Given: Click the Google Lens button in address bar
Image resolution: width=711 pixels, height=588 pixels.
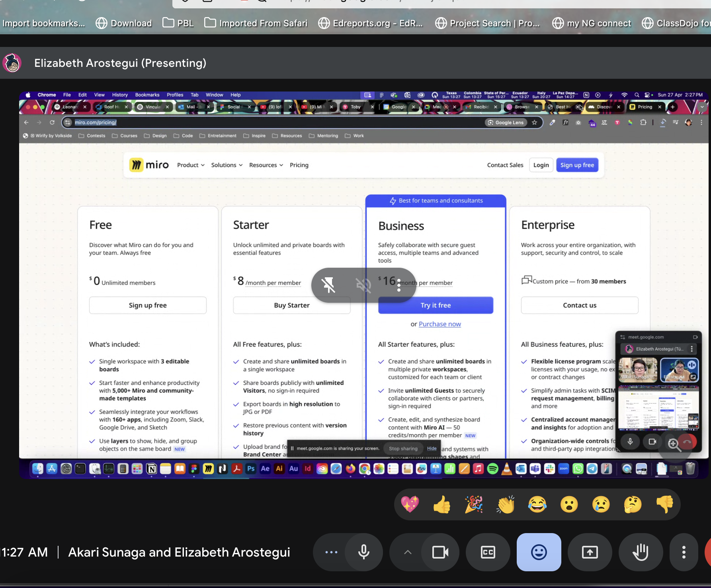Looking at the screenshot, I should pos(506,123).
